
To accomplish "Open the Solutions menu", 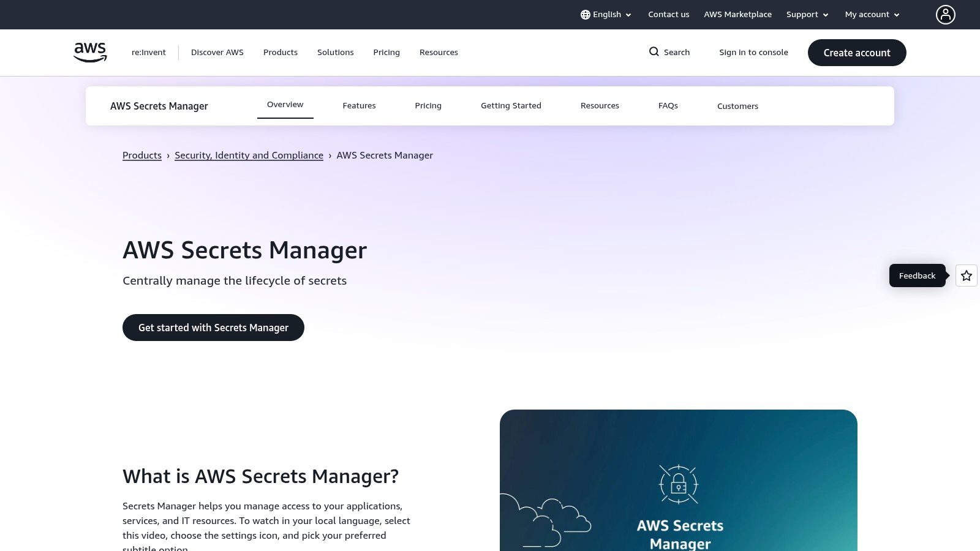I will click(x=335, y=52).
